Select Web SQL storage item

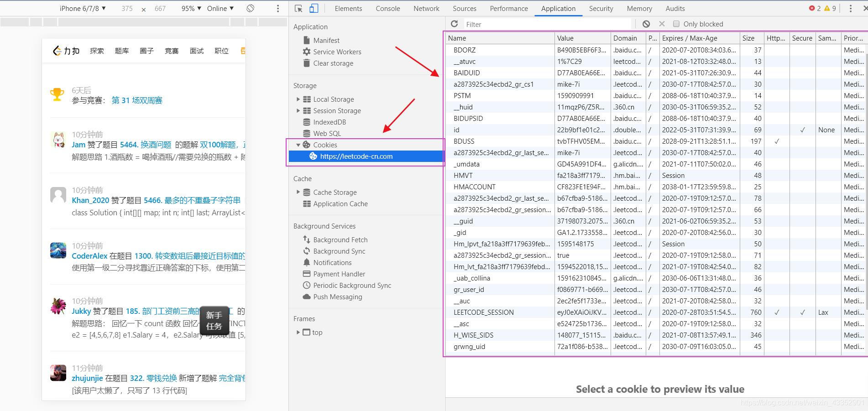(327, 133)
